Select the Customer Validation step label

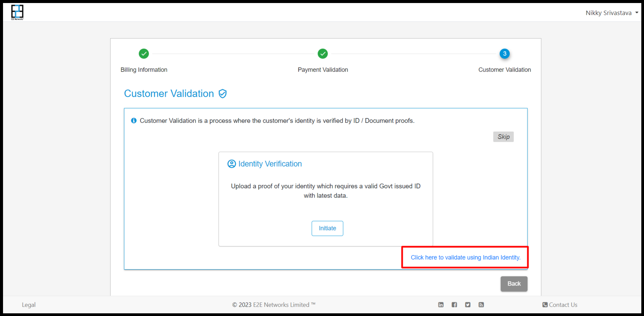coord(504,70)
